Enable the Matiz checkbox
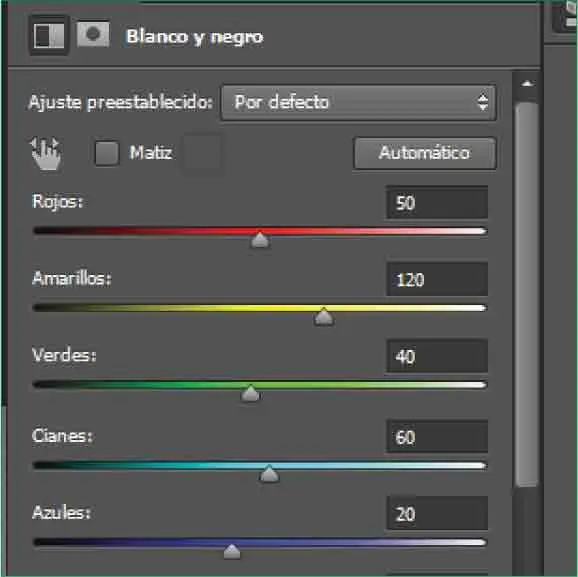578x577 pixels. coord(107,153)
